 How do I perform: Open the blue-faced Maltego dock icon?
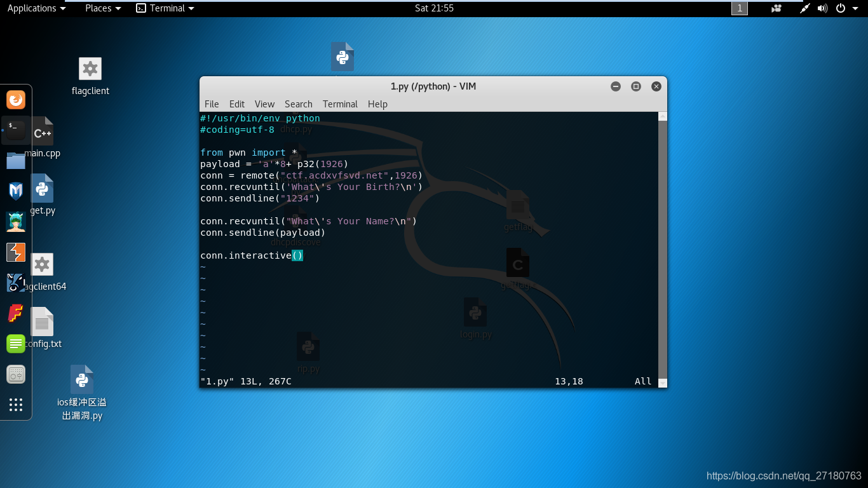(16, 283)
